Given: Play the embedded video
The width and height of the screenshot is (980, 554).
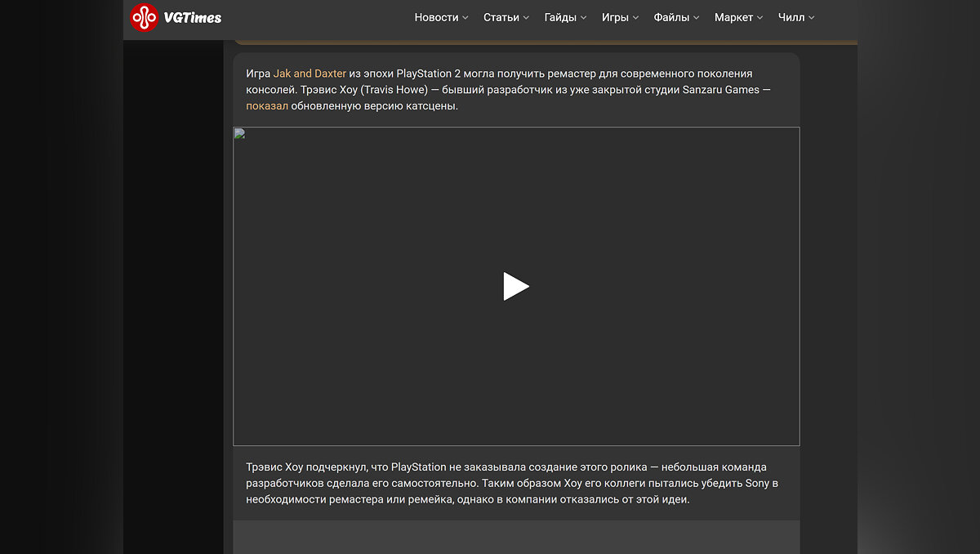Looking at the screenshot, I should [x=516, y=287].
